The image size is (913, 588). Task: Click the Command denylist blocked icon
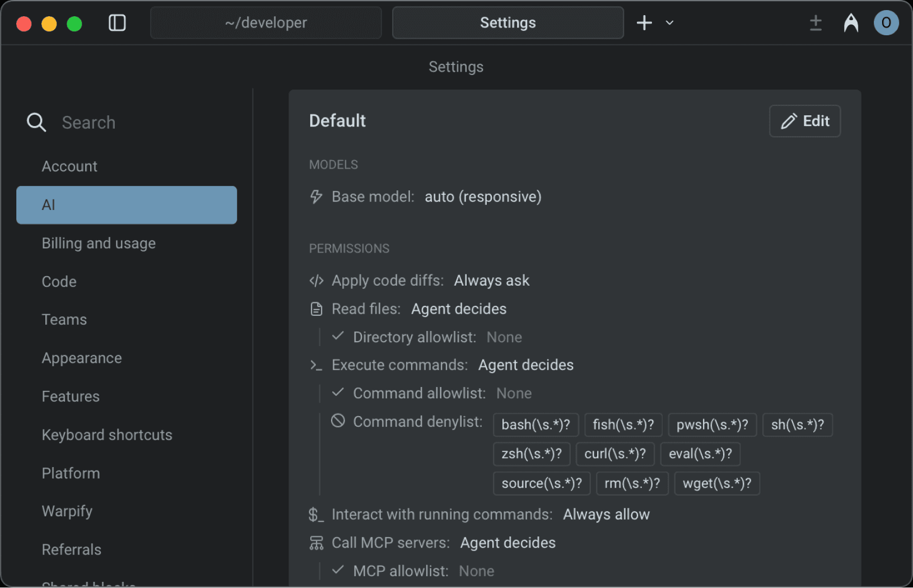point(338,421)
